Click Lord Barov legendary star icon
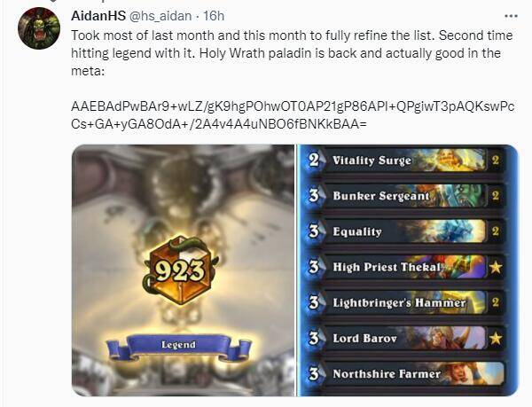 click(496, 338)
